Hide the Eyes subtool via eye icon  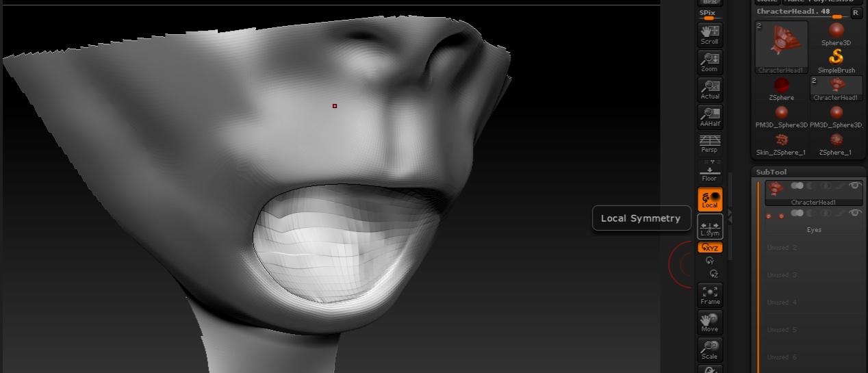tap(855, 213)
